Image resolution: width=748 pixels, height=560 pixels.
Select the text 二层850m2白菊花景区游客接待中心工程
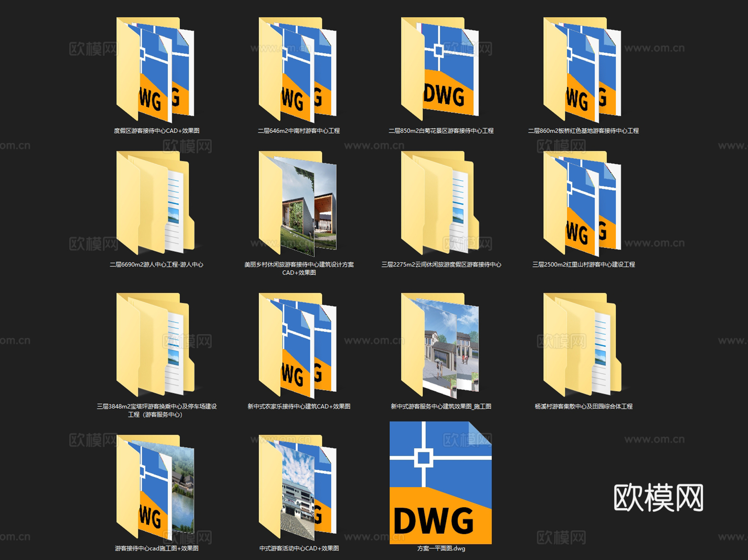point(441,131)
